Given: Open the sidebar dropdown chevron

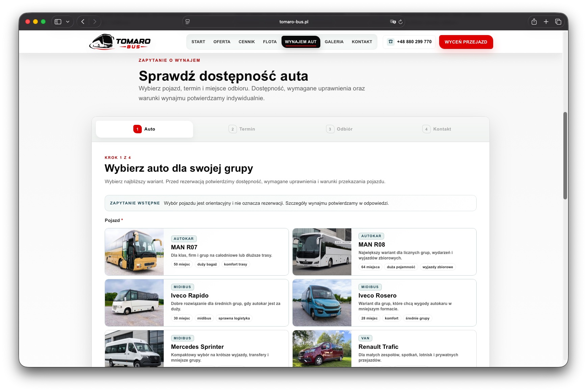Looking at the screenshot, I should pos(68,22).
